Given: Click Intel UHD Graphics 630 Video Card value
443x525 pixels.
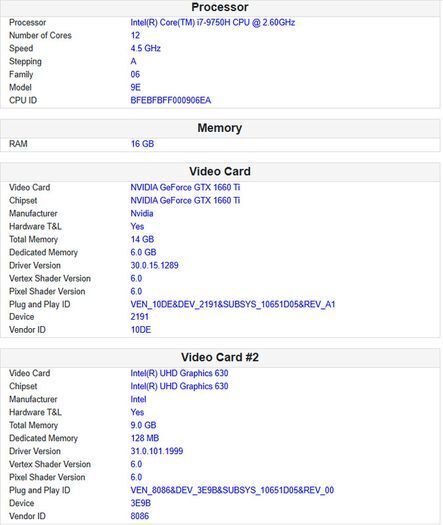Looking at the screenshot, I should pyautogui.click(x=179, y=373).
